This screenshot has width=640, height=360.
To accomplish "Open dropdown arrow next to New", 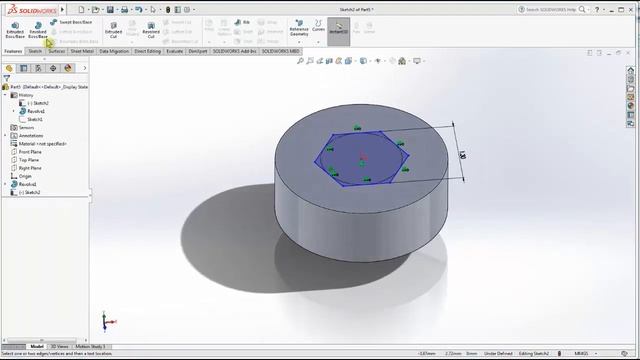I will pyautogui.click(x=89, y=9).
